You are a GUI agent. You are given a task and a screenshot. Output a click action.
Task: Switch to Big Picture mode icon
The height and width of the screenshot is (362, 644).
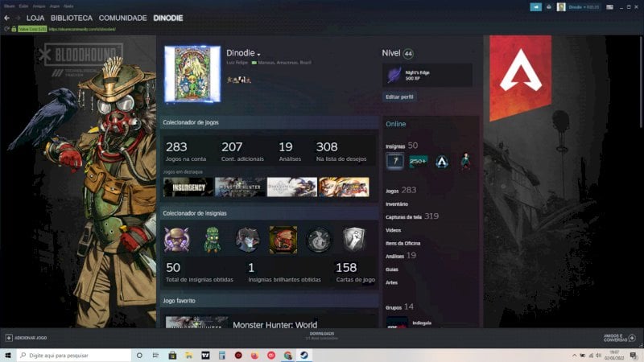(x=609, y=7)
